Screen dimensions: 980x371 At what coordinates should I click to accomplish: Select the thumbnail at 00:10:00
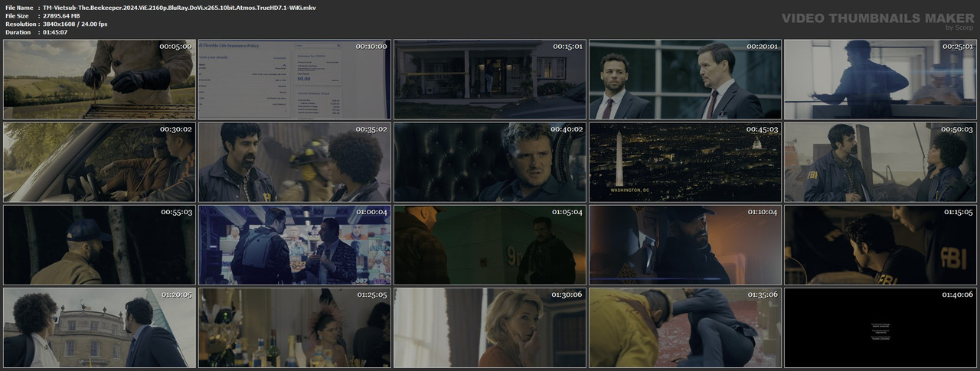(x=294, y=80)
